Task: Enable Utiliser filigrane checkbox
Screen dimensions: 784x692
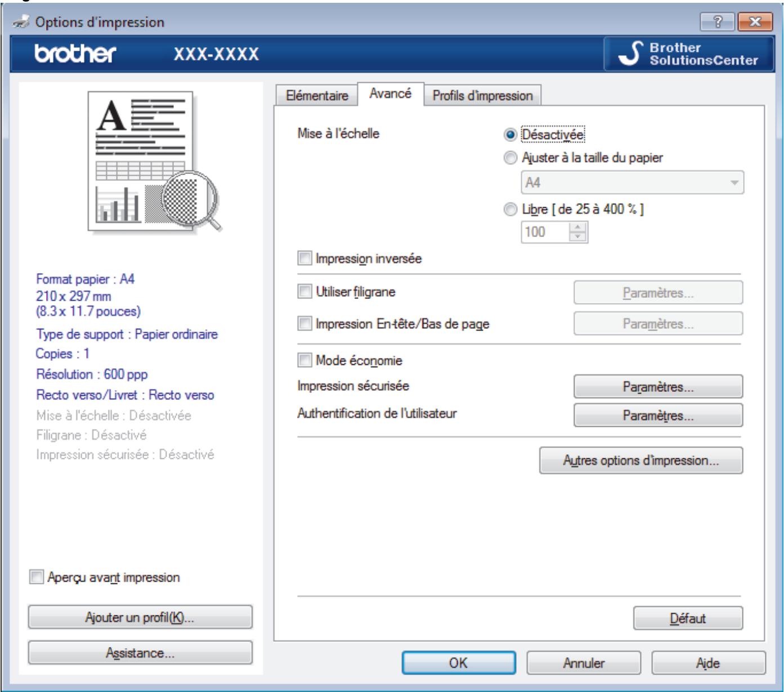Action: point(304,292)
